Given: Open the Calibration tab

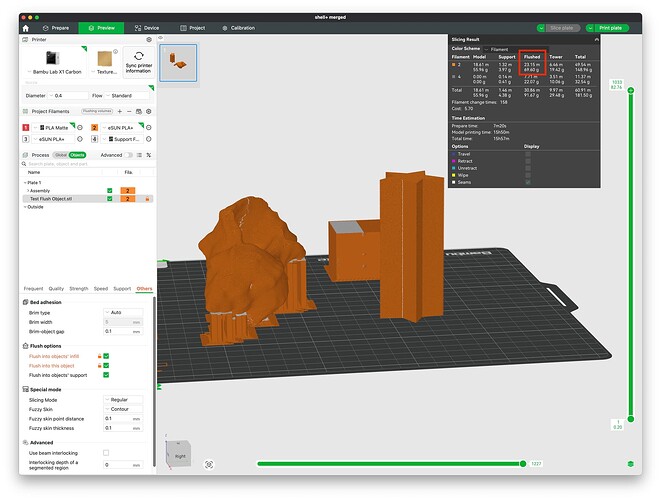Looking at the screenshot, I should [239, 28].
